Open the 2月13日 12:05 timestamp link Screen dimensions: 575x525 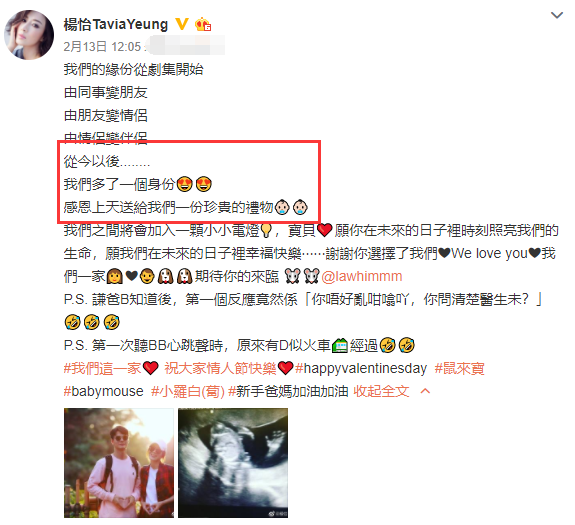[x=102, y=47]
